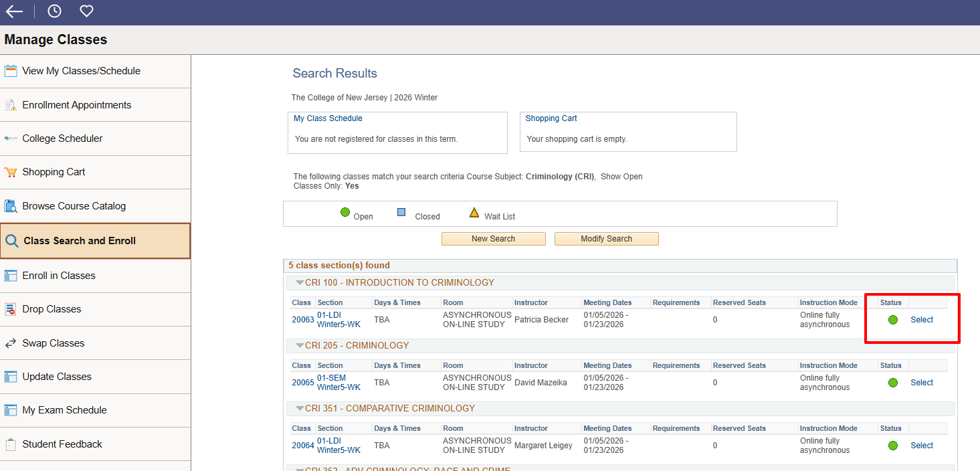Open the 01-SEM Winter5-WK section link
Screen dimensions: 980x471
[338, 383]
